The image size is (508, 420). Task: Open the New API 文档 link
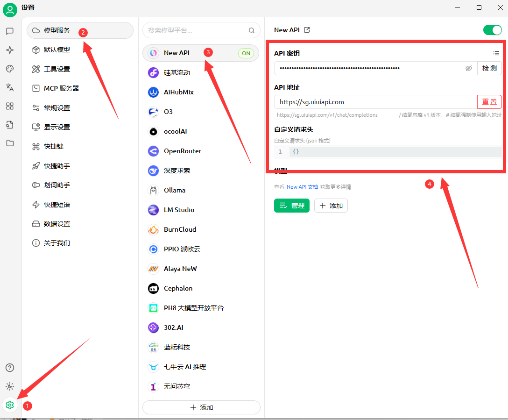click(302, 187)
